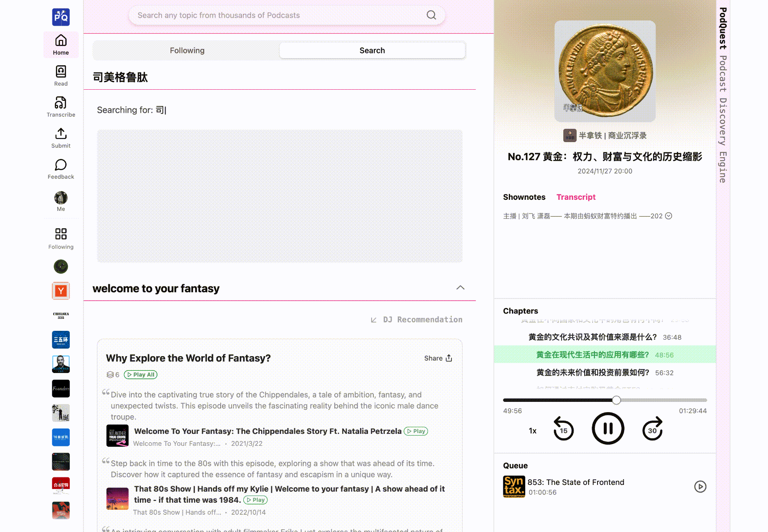This screenshot has width=768, height=532.
Task: Click the Play All button
Action: click(140, 375)
